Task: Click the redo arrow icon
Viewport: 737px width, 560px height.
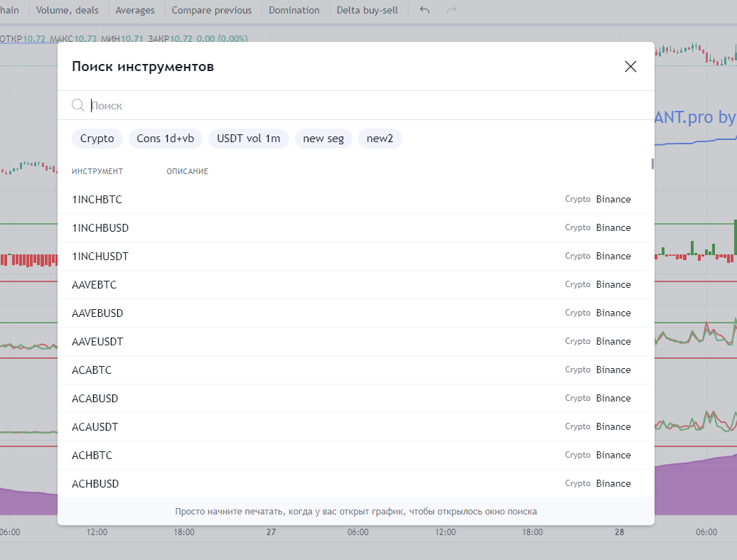Action: 451,11
